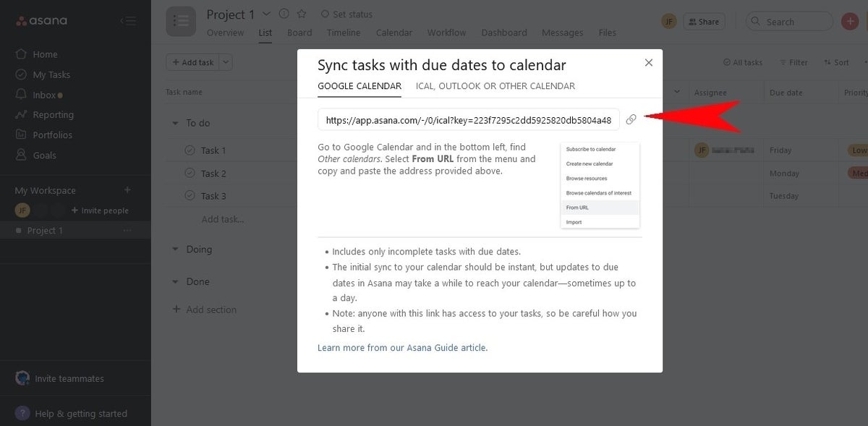Switch to Files tab
The width and height of the screenshot is (868, 426).
click(608, 33)
